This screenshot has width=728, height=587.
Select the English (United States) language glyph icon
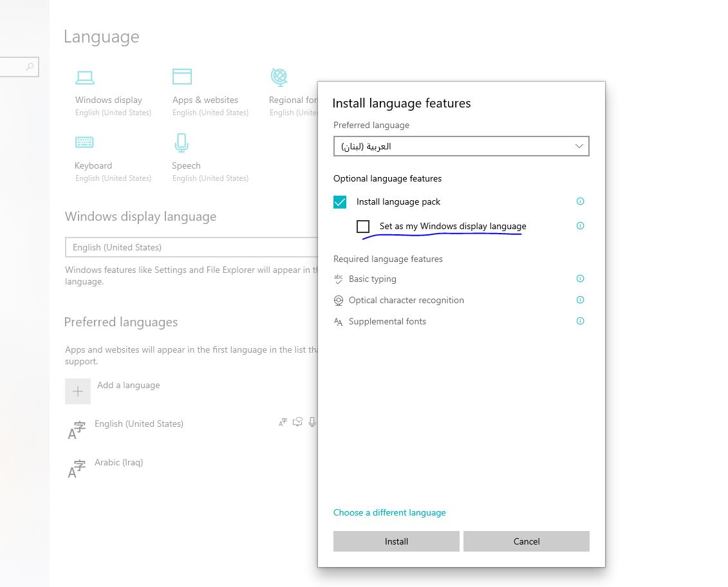[77, 429]
